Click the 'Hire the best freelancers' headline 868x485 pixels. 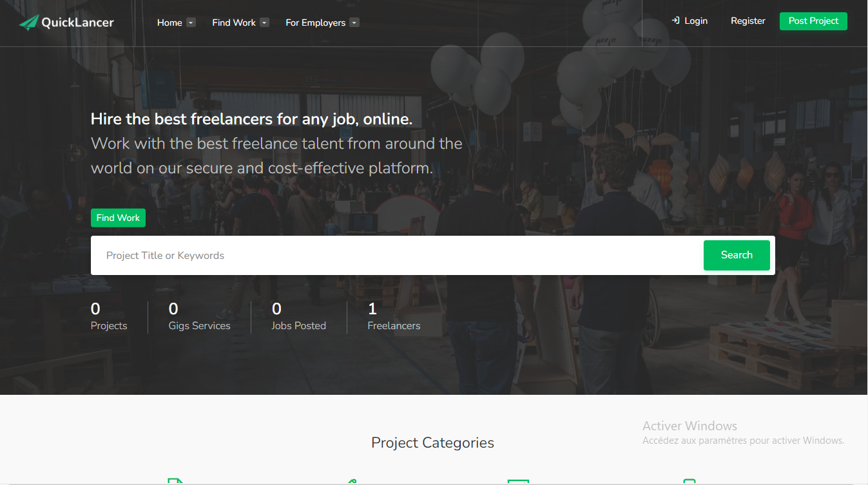click(x=251, y=119)
